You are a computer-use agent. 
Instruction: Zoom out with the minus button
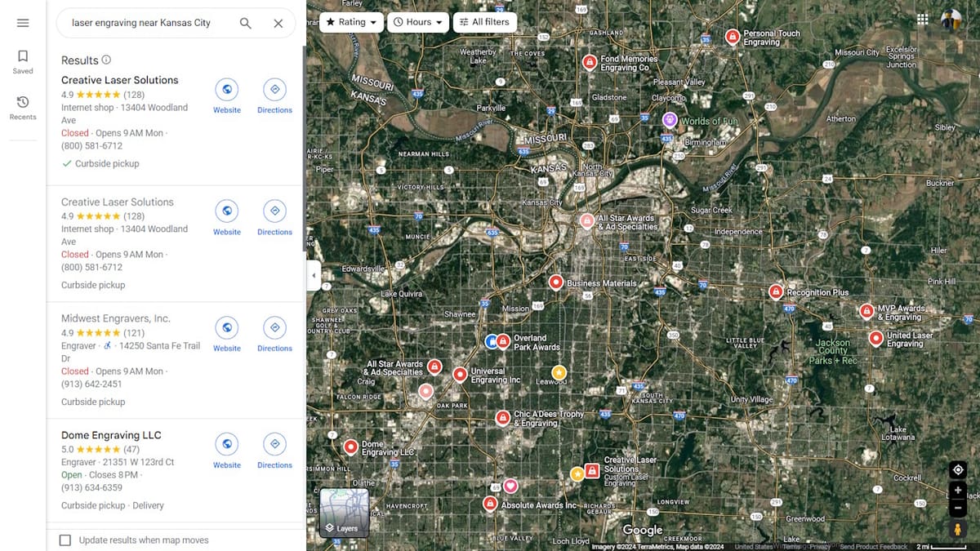[958, 509]
